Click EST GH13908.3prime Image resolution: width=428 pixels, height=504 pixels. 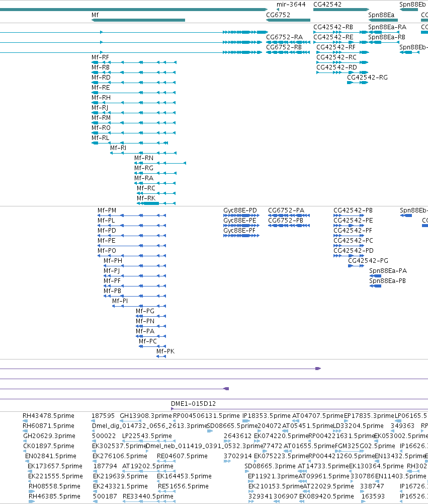click(x=145, y=416)
